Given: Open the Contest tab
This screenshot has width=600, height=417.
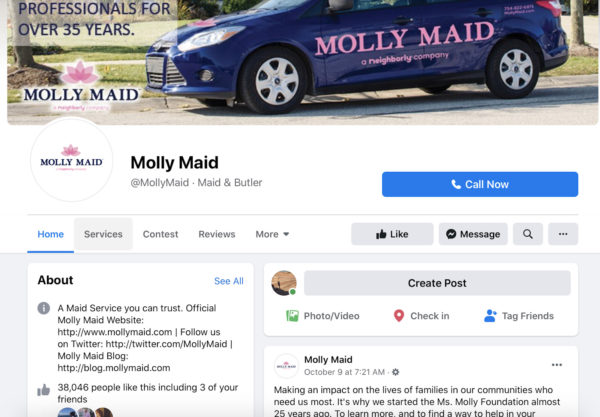Looking at the screenshot, I should 160,234.
